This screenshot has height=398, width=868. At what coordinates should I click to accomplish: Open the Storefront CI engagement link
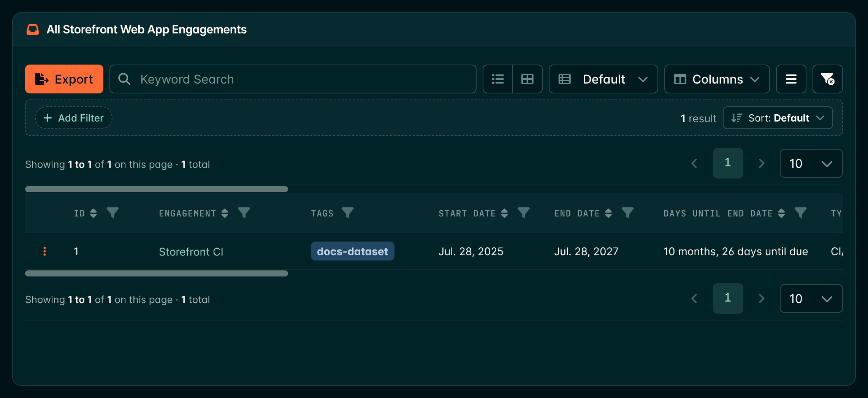[x=191, y=252]
